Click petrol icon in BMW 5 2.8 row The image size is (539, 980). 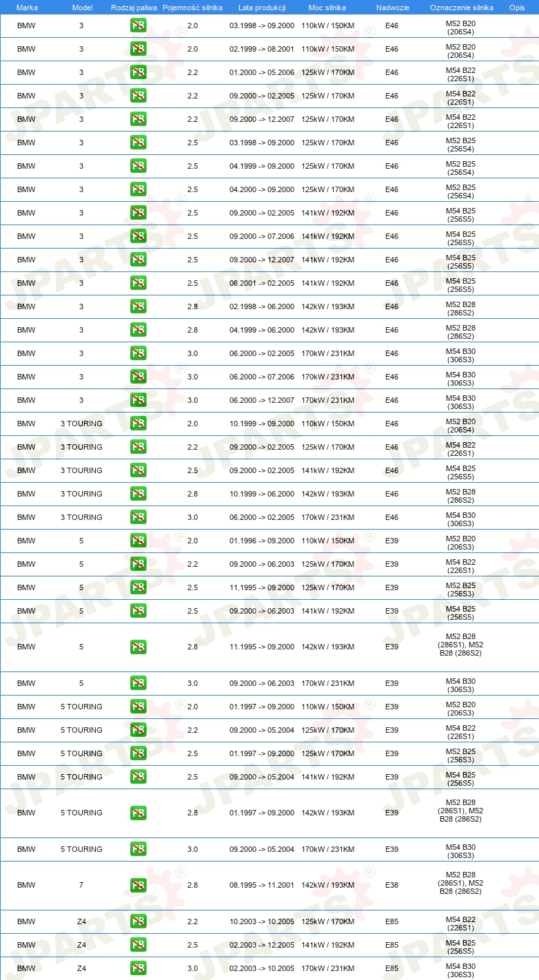tap(138, 647)
